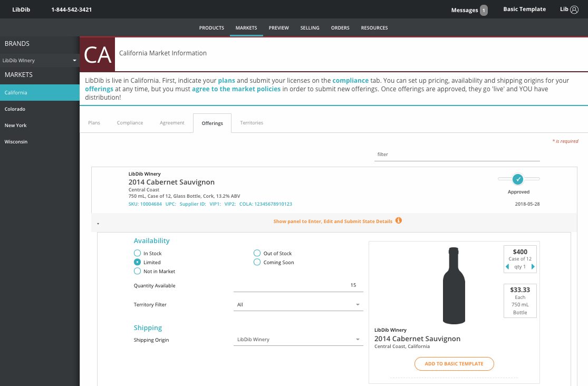Open the Markets menu
Image resolution: width=588 pixels, height=386 pixels.
click(246, 28)
